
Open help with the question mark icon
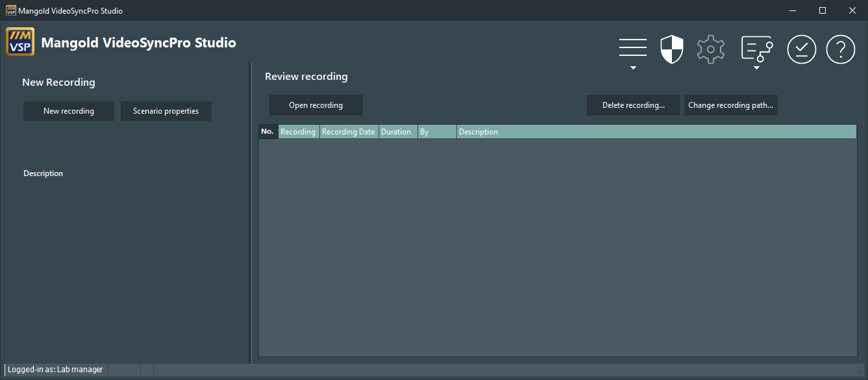(x=841, y=49)
